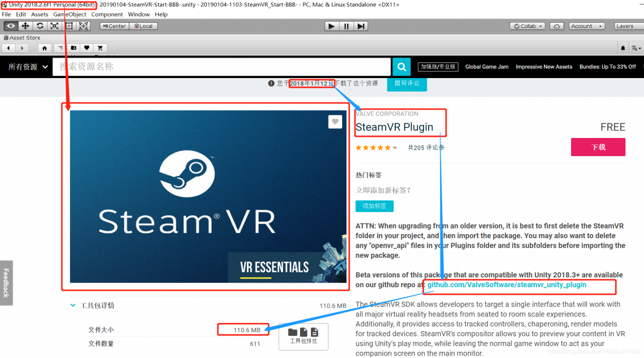Expand the star rating breakdown arrow
The width and height of the screenshot is (644, 358).
tap(395, 148)
